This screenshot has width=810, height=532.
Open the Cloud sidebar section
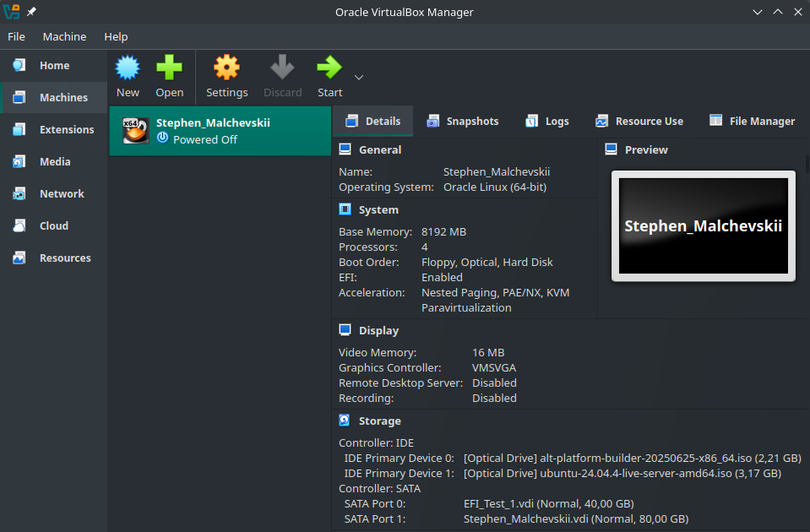[54, 226]
